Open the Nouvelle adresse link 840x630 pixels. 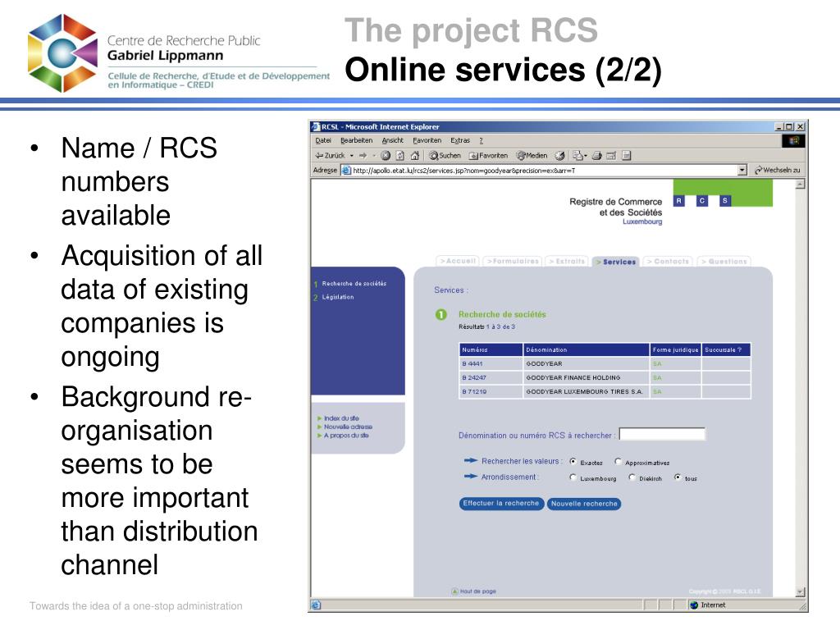click(348, 427)
